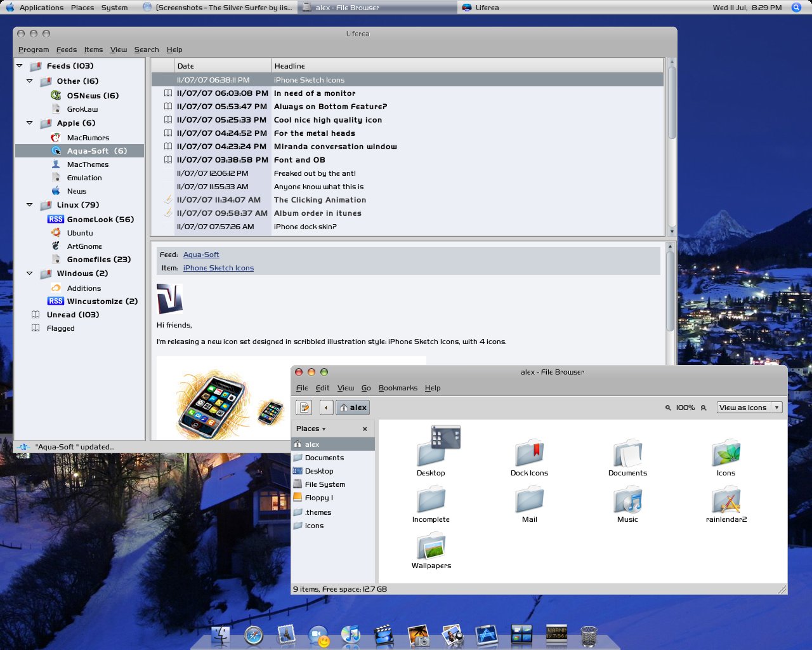Follow the Aqua-Soft feed link
Image resolution: width=812 pixels, height=650 pixels.
click(201, 255)
